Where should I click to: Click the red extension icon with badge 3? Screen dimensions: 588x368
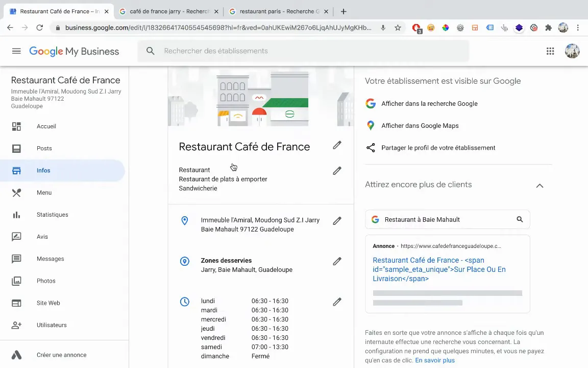click(416, 28)
